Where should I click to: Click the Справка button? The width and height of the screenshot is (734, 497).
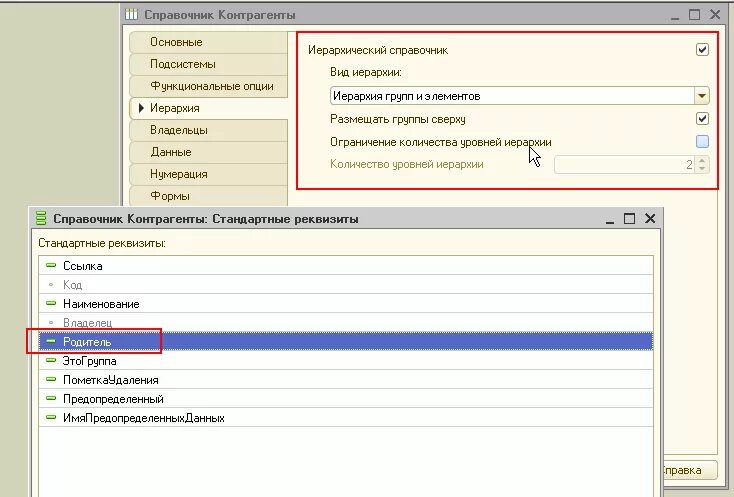coord(688,470)
